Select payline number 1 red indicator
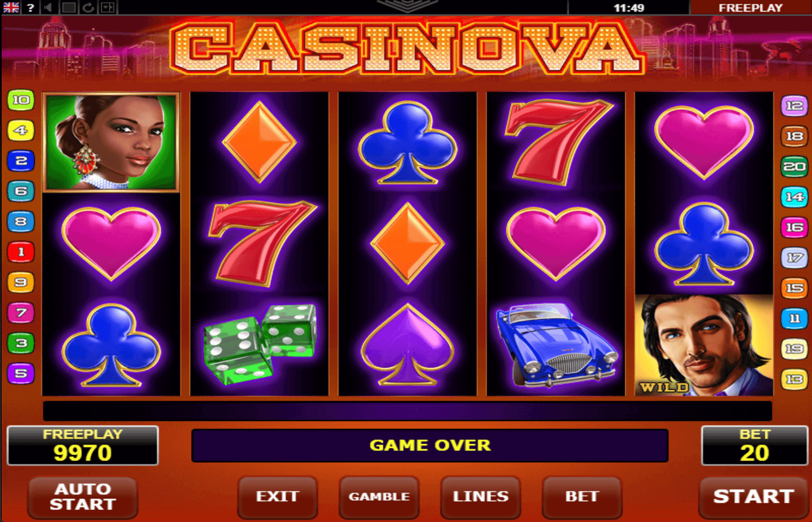The height and width of the screenshot is (522, 812). click(x=21, y=252)
